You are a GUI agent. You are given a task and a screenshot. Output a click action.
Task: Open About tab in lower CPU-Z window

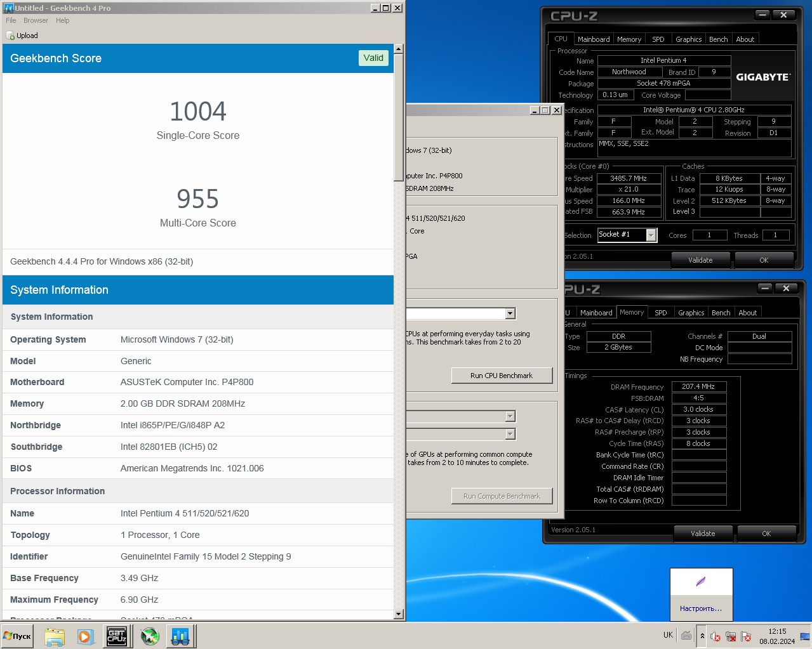coord(748,313)
